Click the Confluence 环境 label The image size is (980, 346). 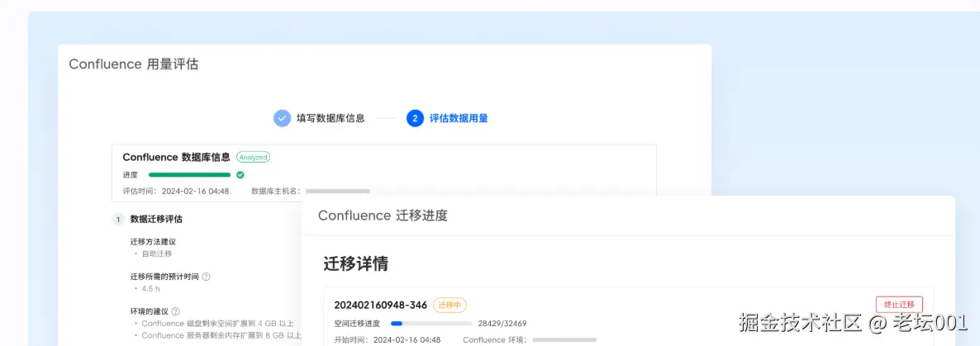tap(495, 340)
